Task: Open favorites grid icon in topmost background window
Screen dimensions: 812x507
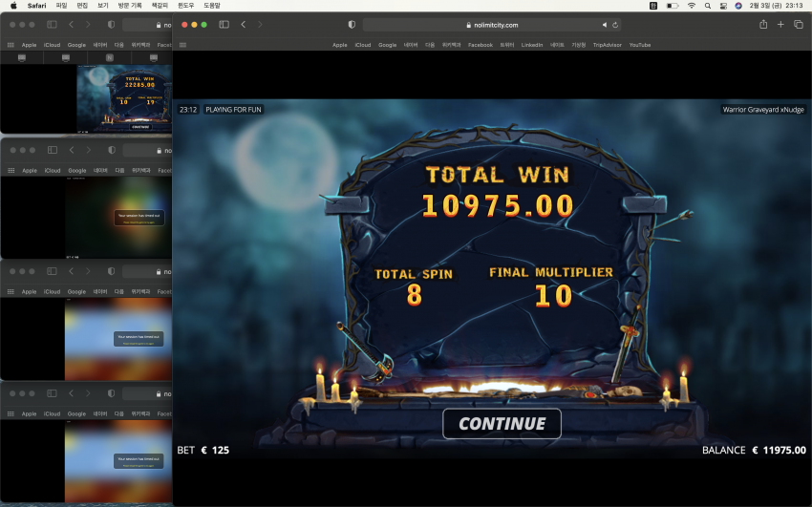Action: tap(11, 45)
